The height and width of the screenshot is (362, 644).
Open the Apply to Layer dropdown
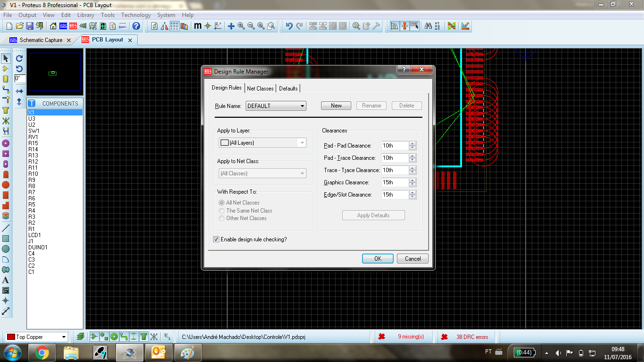pos(263,143)
